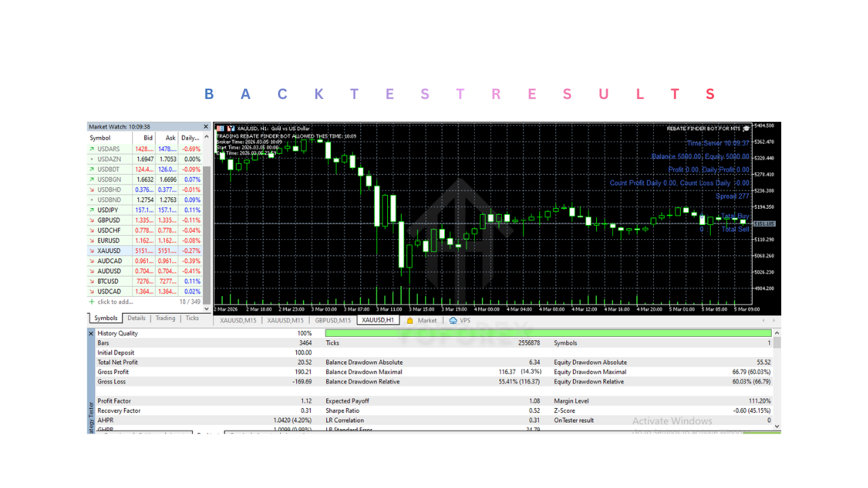Click the gear icon beside REBATE FINDER BOT MT5
868x488 pixels.
(746, 127)
